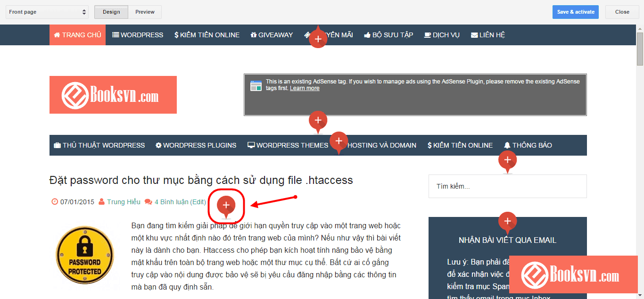Click the vertical scrollbar thumb
The height and width of the screenshot is (299, 644).
coord(640,50)
